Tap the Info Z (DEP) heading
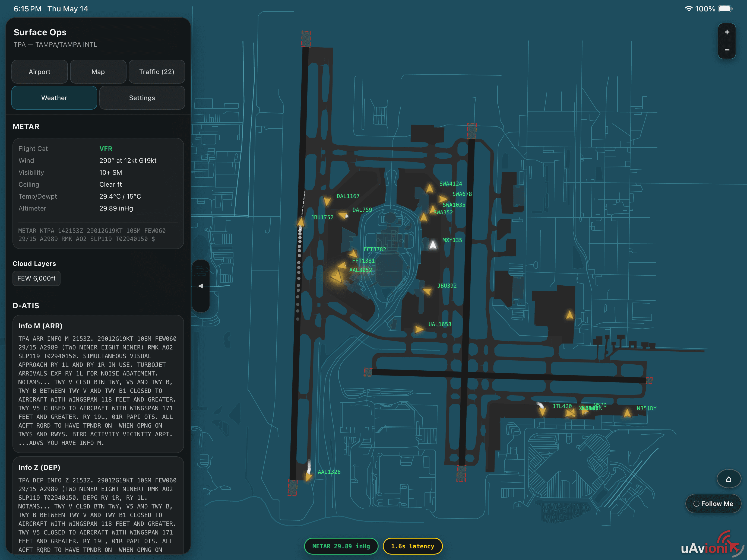Viewport: 747px width, 560px height. (39, 467)
